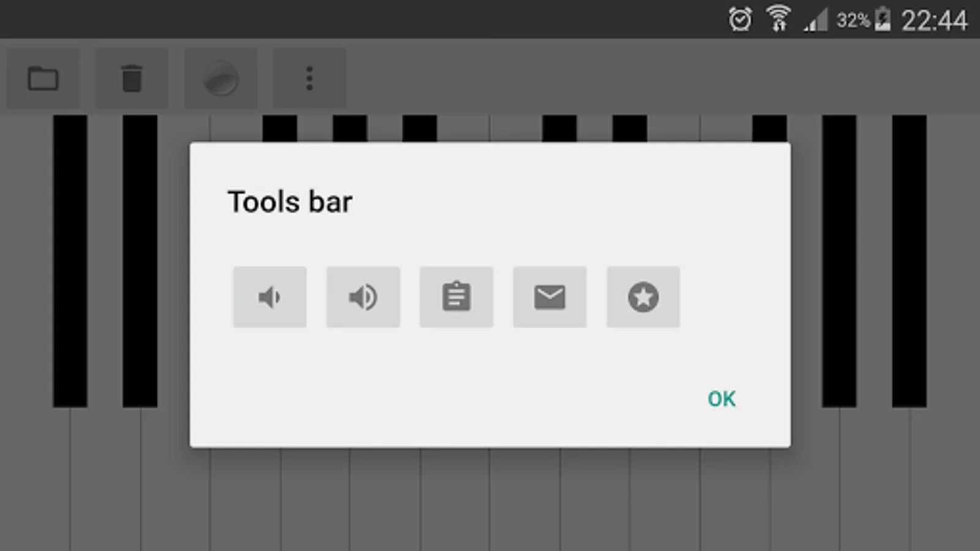Image resolution: width=980 pixels, height=551 pixels.
Task: Open the folder icon in toolbar
Action: point(43,78)
